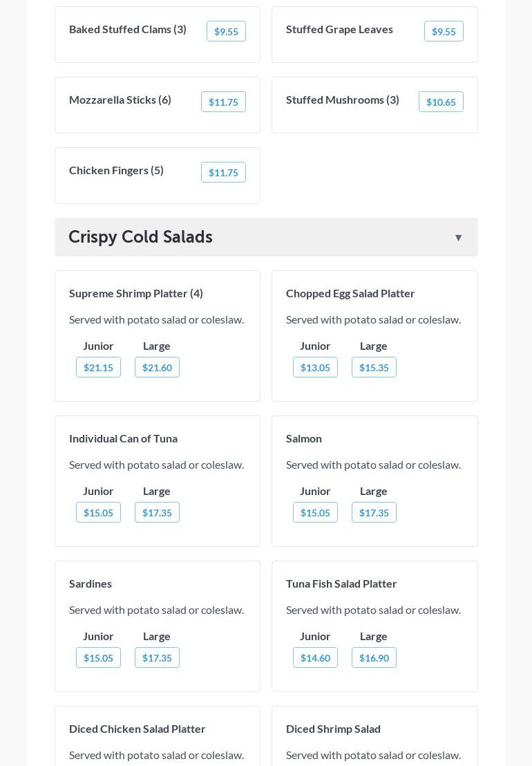Pick Large Tuna Fish Salad $16.90
Screen dimensions: 532x766
pyautogui.click(x=374, y=658)
